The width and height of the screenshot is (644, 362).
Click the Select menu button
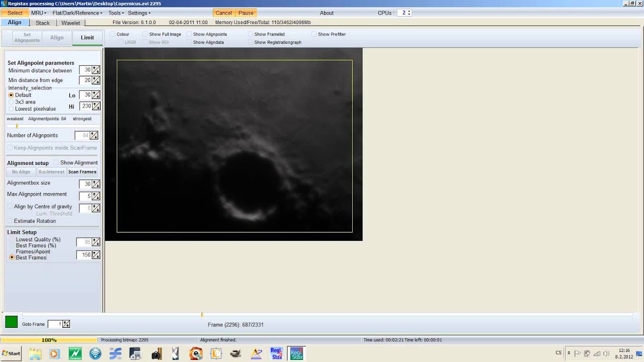15,13
